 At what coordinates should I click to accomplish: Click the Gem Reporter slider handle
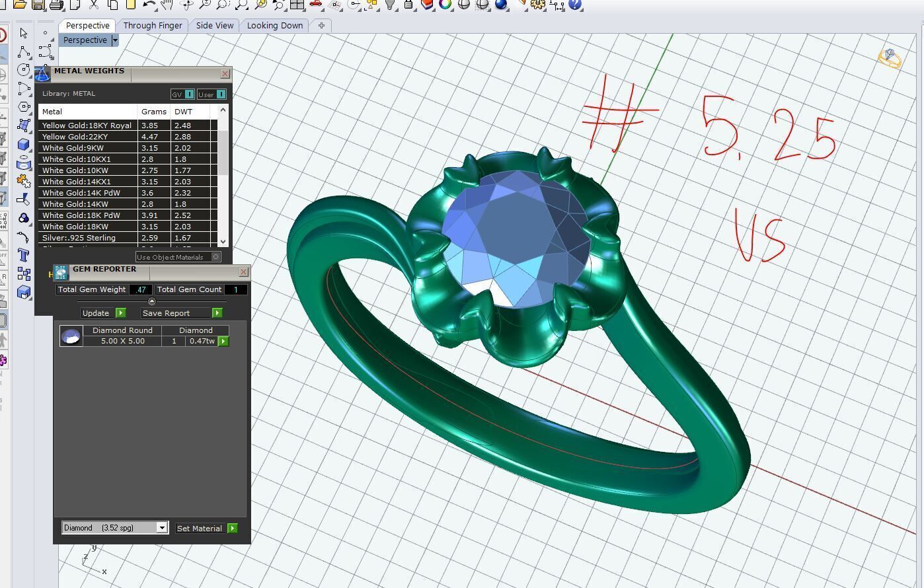[x=151, y=301]
